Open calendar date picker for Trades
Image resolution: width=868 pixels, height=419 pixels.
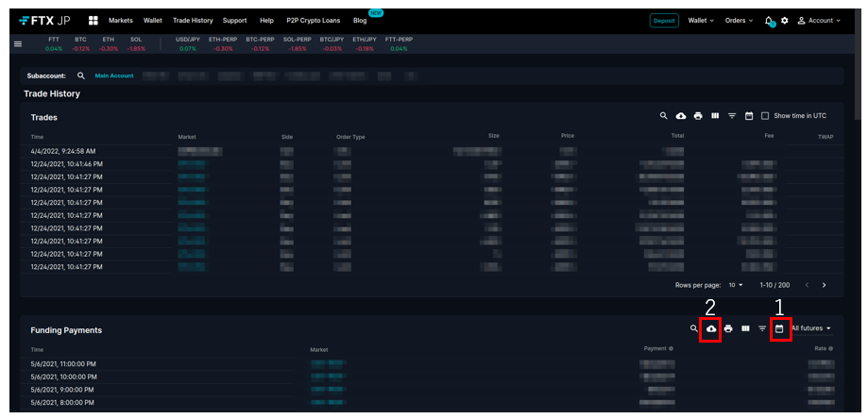pyautogui.click(x=749, y=116)
